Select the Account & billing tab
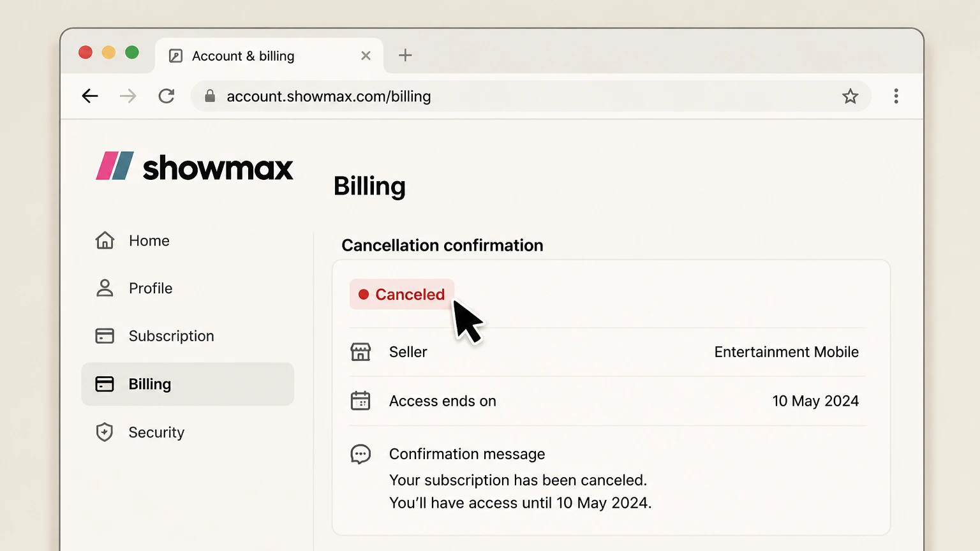 [269, 55]
